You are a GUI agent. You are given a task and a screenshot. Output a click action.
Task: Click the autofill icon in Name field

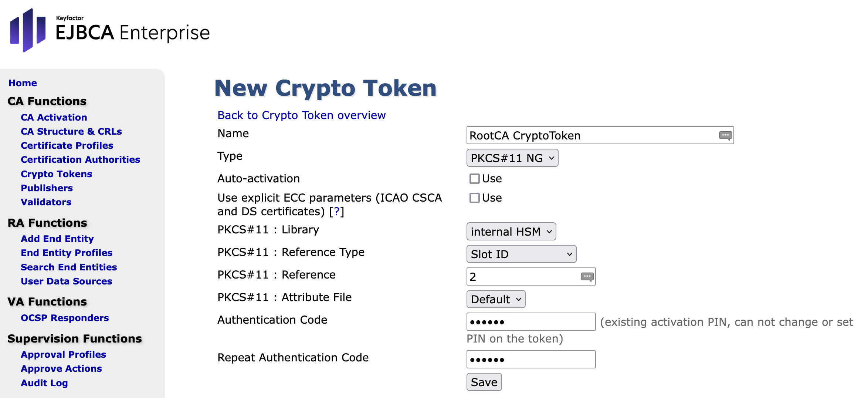725,135
